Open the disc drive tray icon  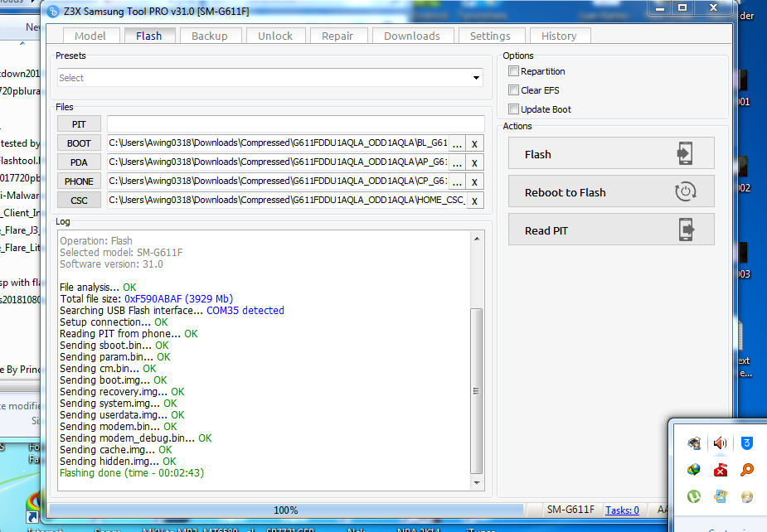pos(746,496)
